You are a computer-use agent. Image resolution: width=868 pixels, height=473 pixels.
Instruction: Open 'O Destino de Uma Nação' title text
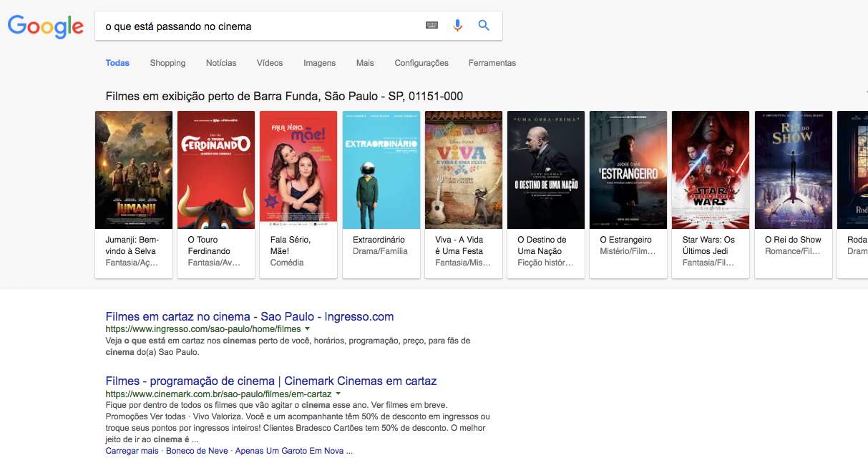[x=542, y=245]
